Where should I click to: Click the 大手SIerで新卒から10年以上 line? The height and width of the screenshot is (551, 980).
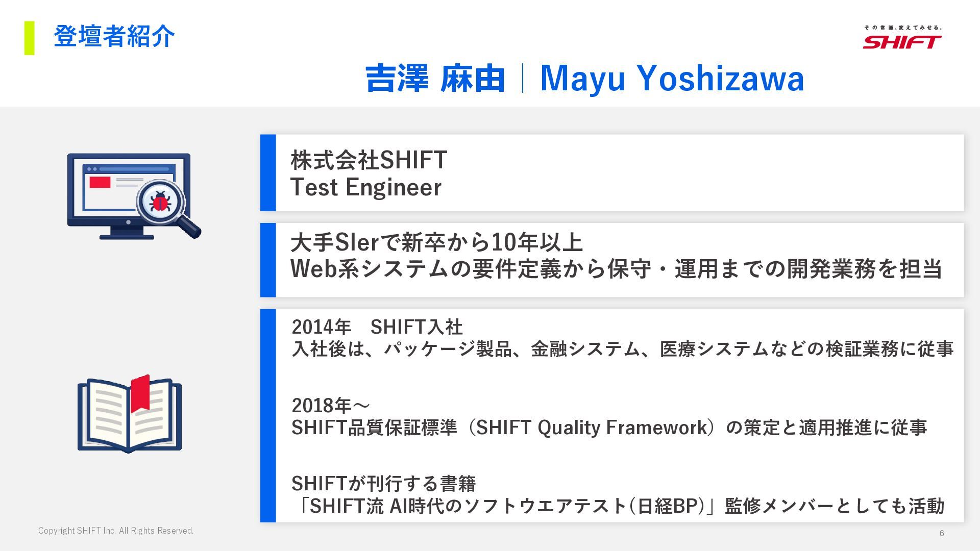tap(436, 242)
